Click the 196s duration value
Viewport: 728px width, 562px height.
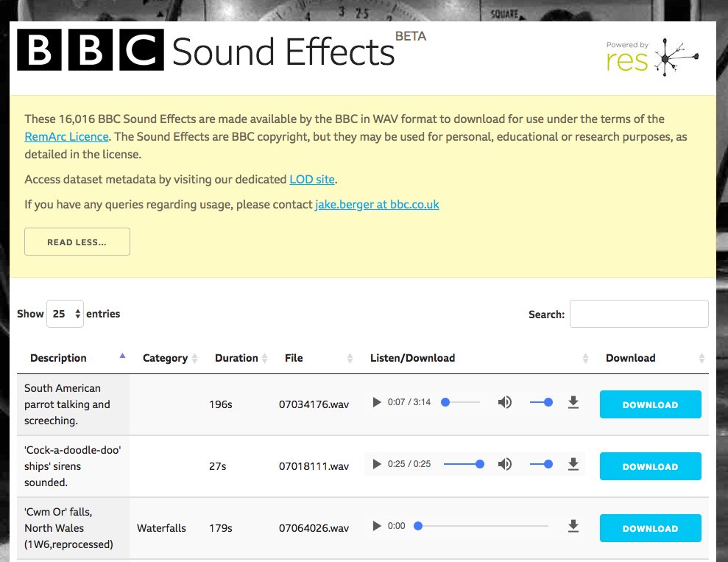221,404
